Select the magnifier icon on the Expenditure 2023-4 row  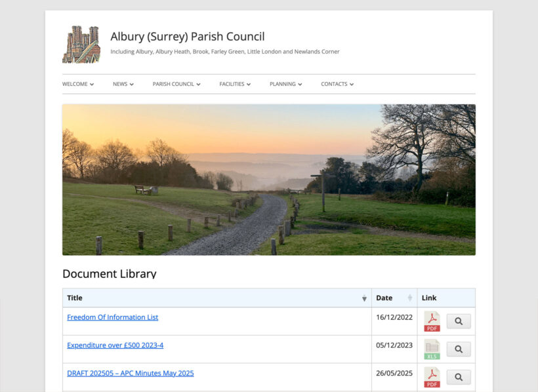click(x=459, y=349)
